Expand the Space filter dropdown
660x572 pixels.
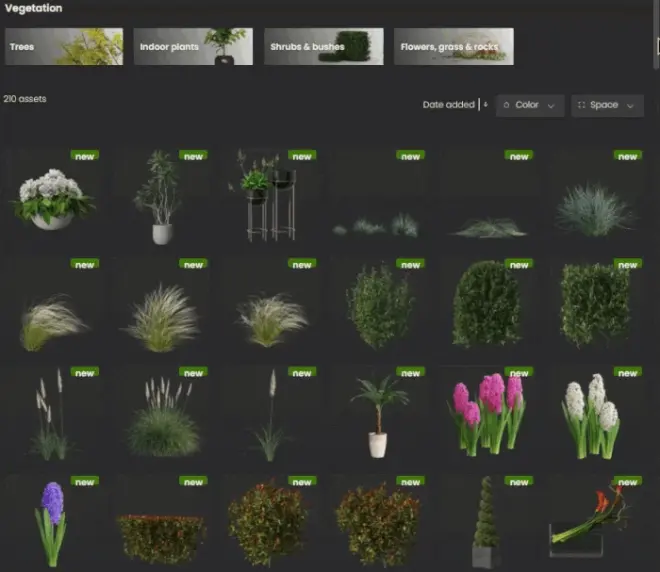coord(607,105)
